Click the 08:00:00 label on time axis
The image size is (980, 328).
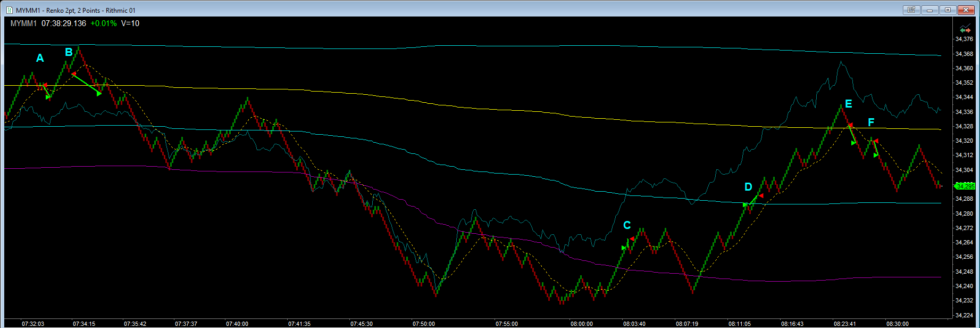click(582, 323)
